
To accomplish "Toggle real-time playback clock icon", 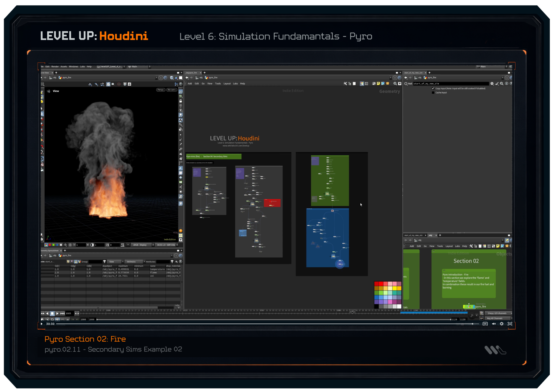I will 57,319.
